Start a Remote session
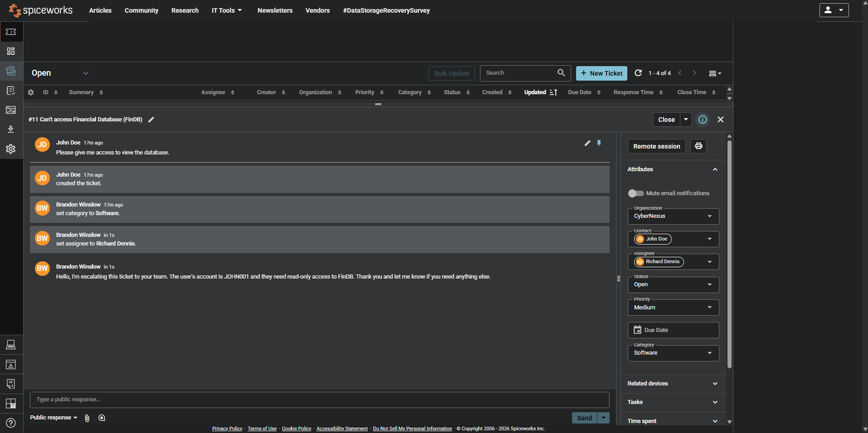 pos(656,146)
